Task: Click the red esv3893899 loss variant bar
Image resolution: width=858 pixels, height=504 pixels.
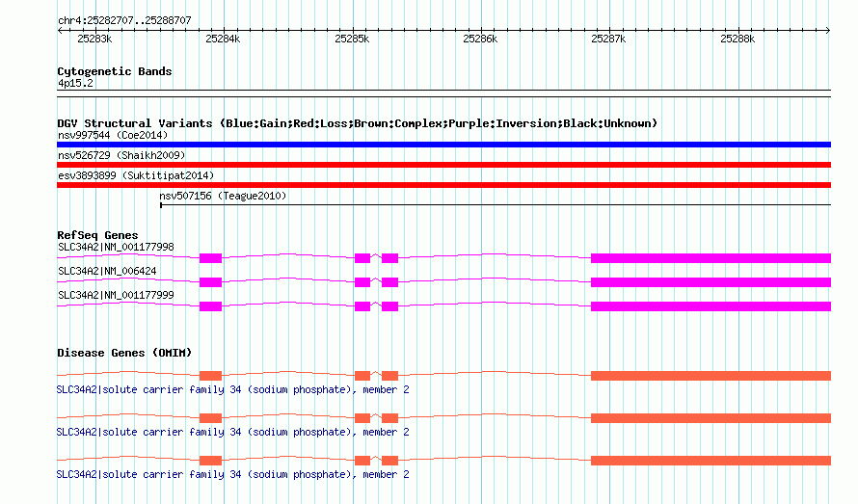Action: pos(443,185)
